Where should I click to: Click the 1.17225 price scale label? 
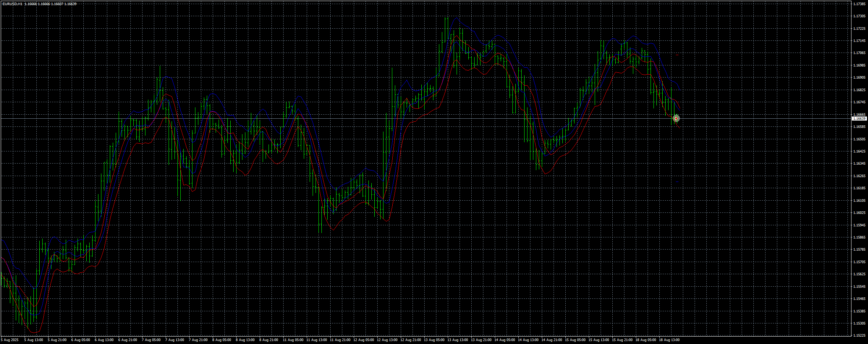coord(860,29)
